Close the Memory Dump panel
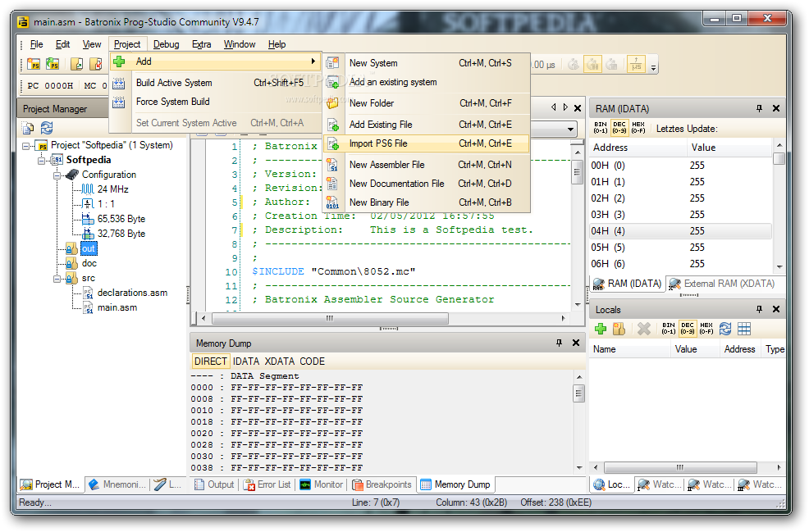The width and height of the screenshot is (809, 532). 576,343
